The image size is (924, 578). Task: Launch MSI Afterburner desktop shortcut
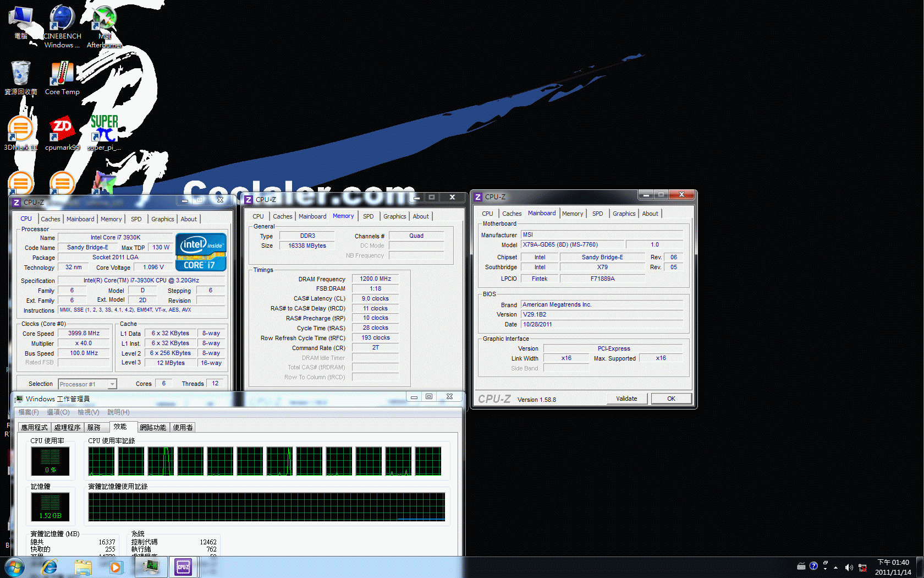(104, 26)
